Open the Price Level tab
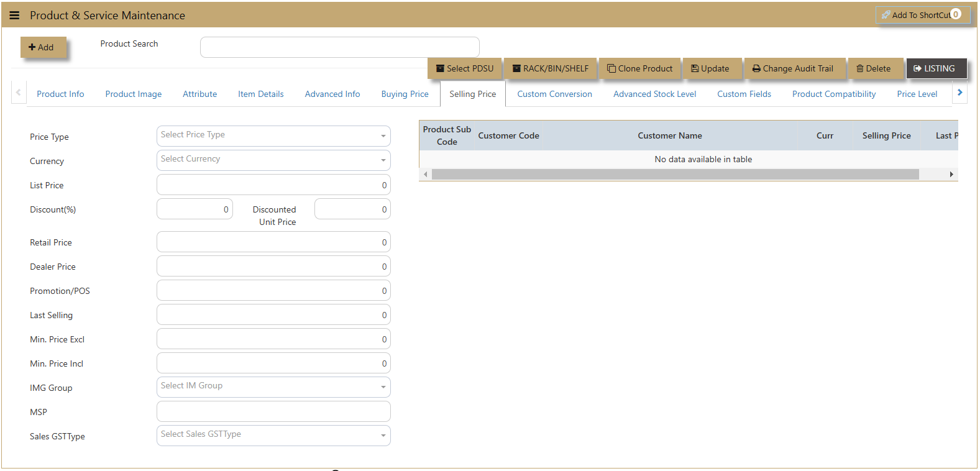This screenshot has height=471, width=980. (x=917, y=94)
